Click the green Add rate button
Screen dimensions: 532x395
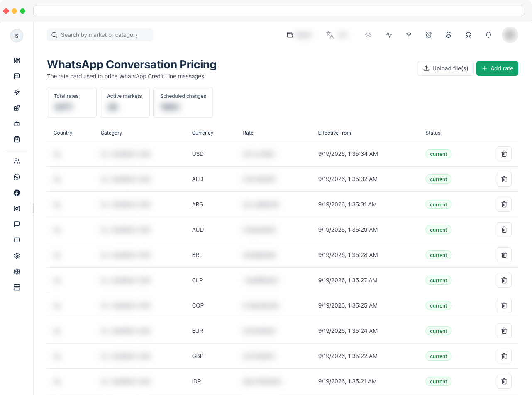(497, 68)
